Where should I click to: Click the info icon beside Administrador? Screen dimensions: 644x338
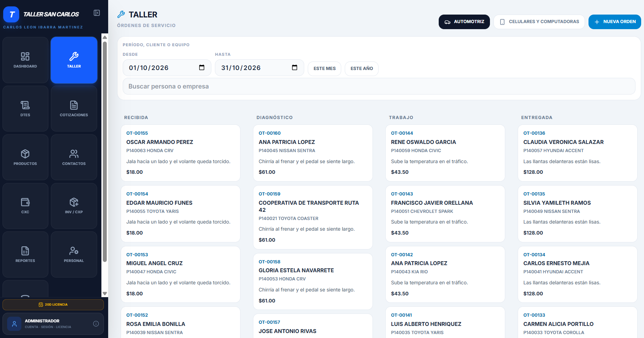point(96,324)
